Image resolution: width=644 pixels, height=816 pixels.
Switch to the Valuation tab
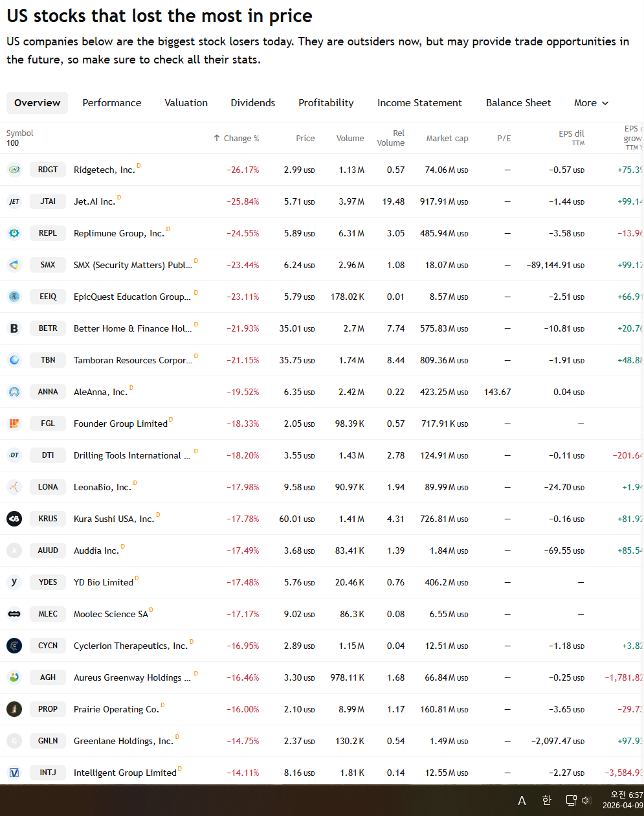[x=186, y=103]
